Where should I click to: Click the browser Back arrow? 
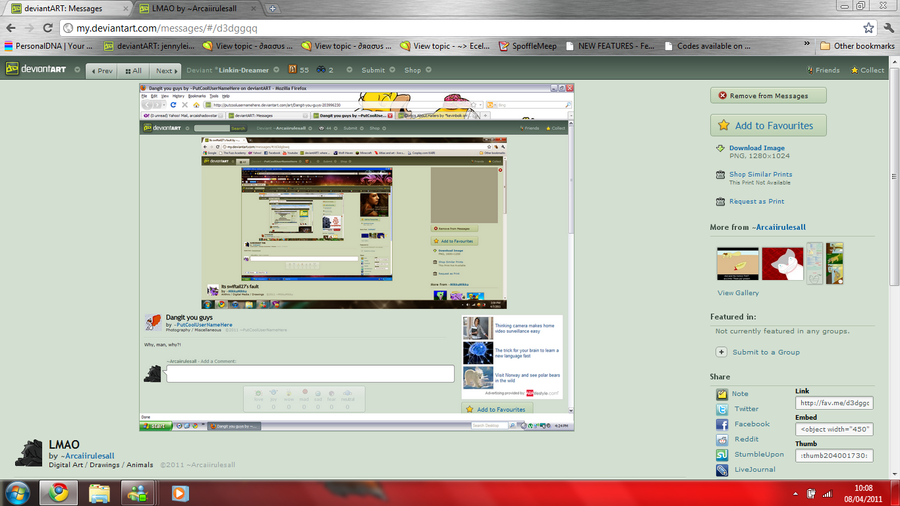[11, 28]
